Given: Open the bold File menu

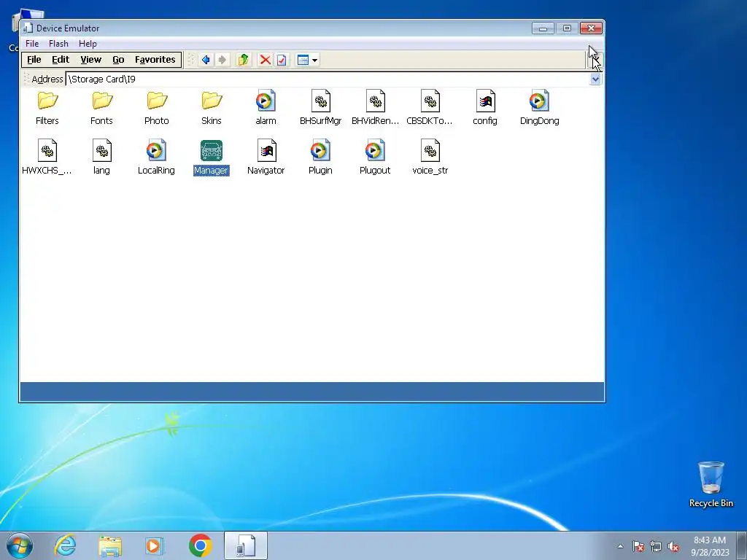Looking at the screenshot, I should (x=34, y=60).
